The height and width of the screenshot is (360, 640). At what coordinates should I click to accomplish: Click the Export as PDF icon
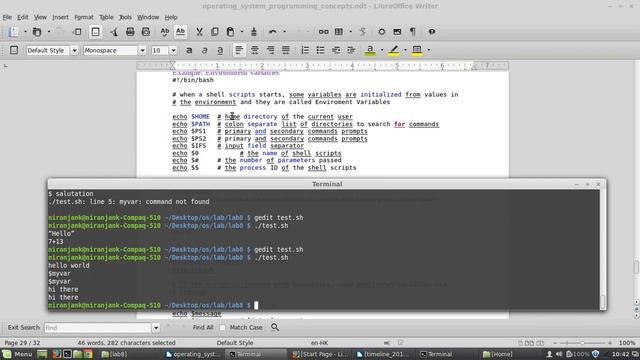[114, 32]
